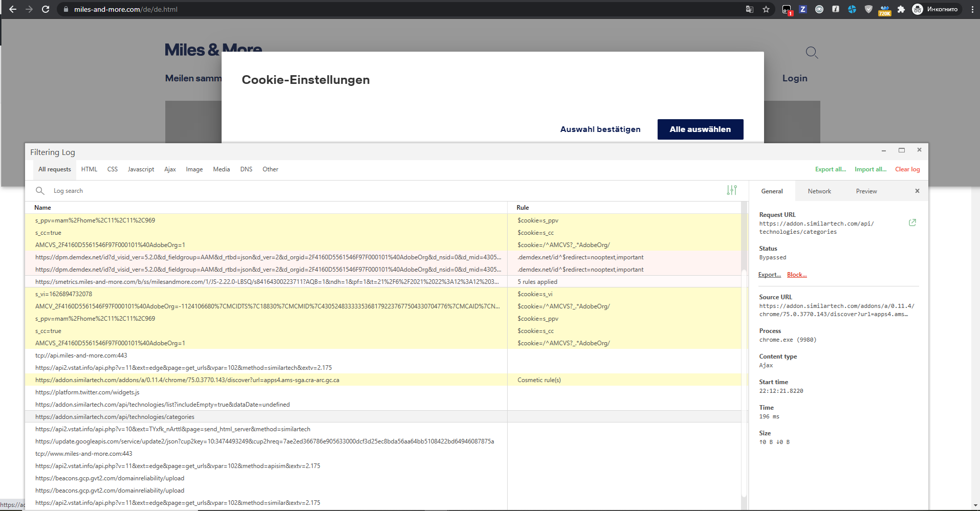This screenshot has width=980, height=511.
Task: Select the DNS requests filter tab
Action: [246, 169]
